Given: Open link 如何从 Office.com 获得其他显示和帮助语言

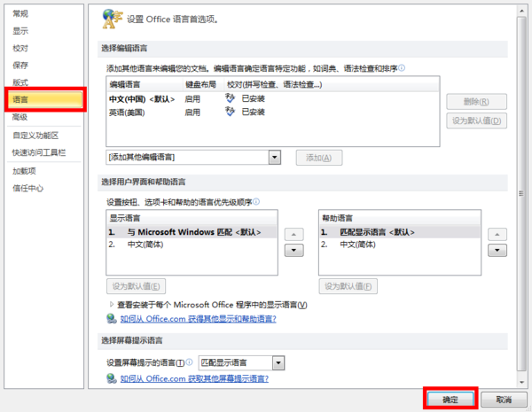Looking at the screenshot, I should pyautogui.click(x=198, y=319).
